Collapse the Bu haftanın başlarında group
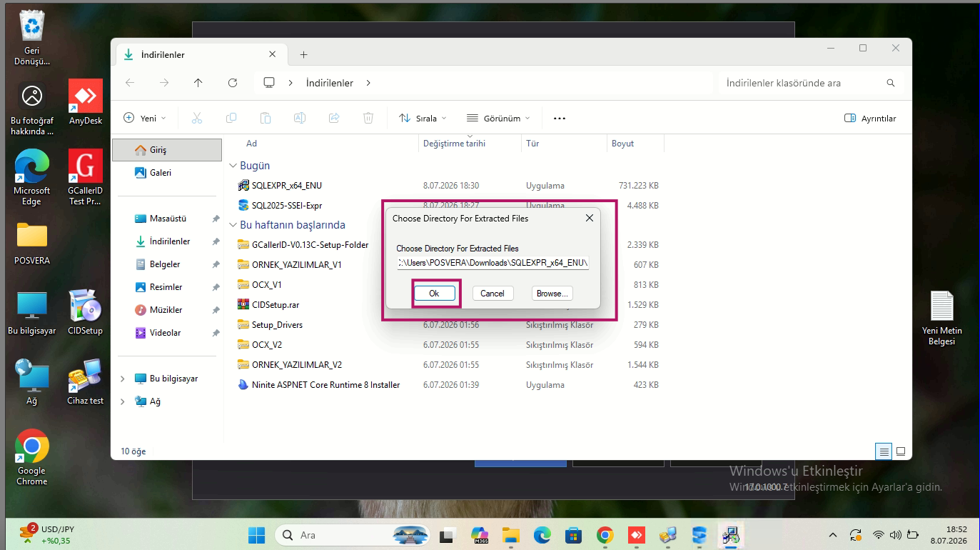Image resolution: width=980 pixels, height=550 pixels. [x=233, y=225]
